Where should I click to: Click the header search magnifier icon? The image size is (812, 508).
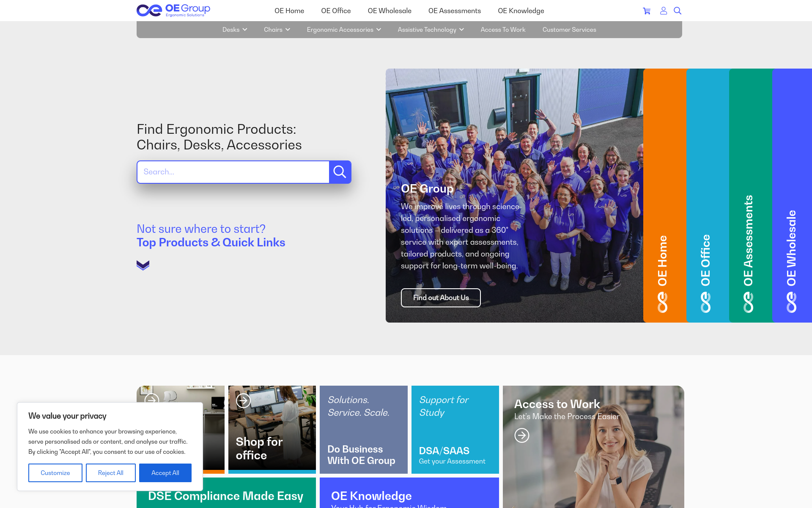(678, 11)
